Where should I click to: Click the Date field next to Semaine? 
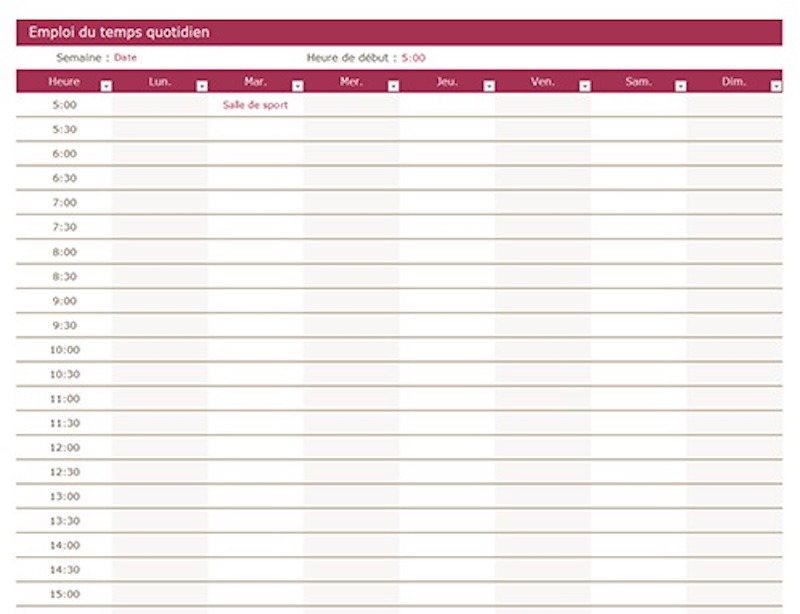[126, 58]
